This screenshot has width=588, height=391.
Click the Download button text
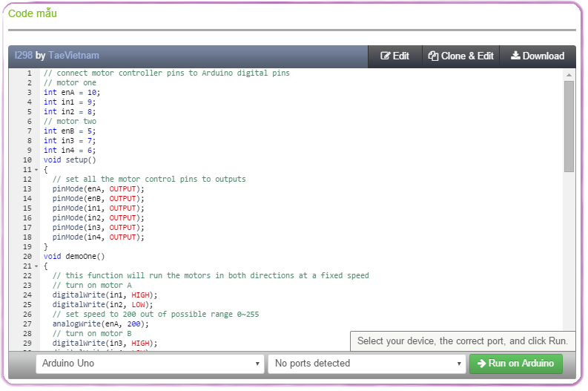(x=544, y=56)
